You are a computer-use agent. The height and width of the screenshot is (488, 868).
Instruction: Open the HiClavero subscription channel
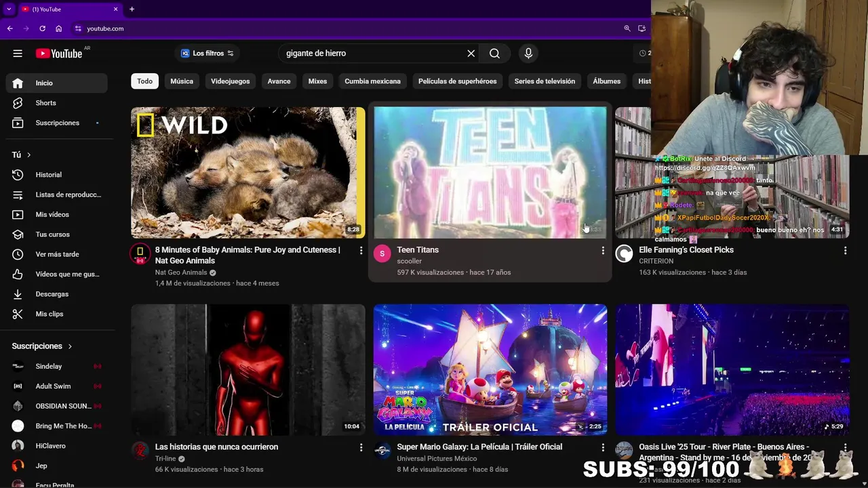[57, 446]
